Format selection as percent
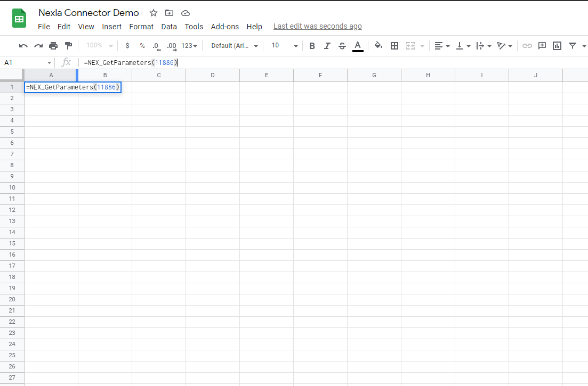 pos(142,46)
